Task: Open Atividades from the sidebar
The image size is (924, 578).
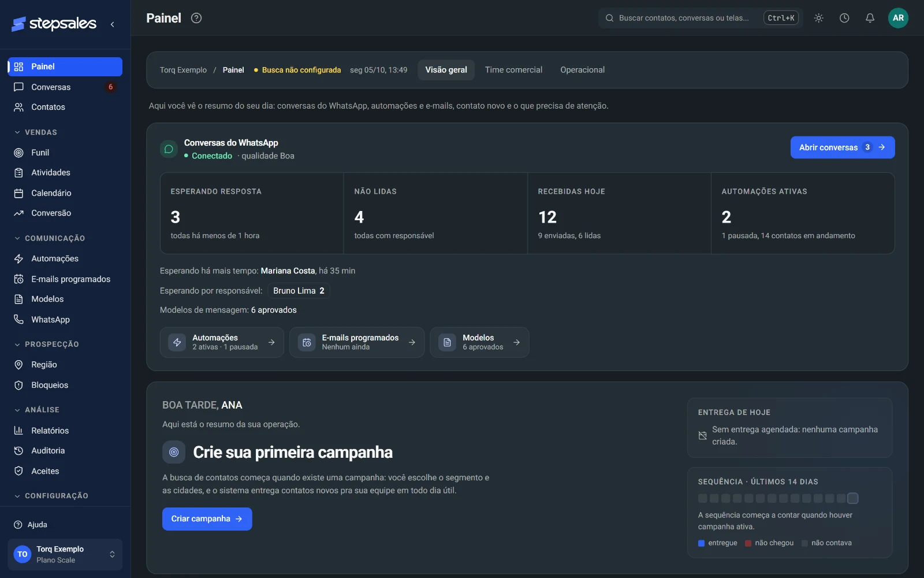Action: pos(65,172)
